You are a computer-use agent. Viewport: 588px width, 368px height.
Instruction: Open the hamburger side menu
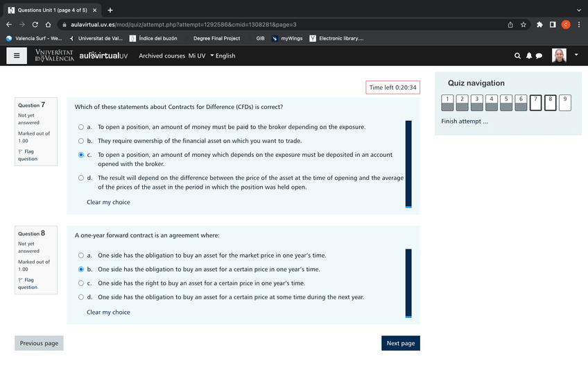coord(16,56)
